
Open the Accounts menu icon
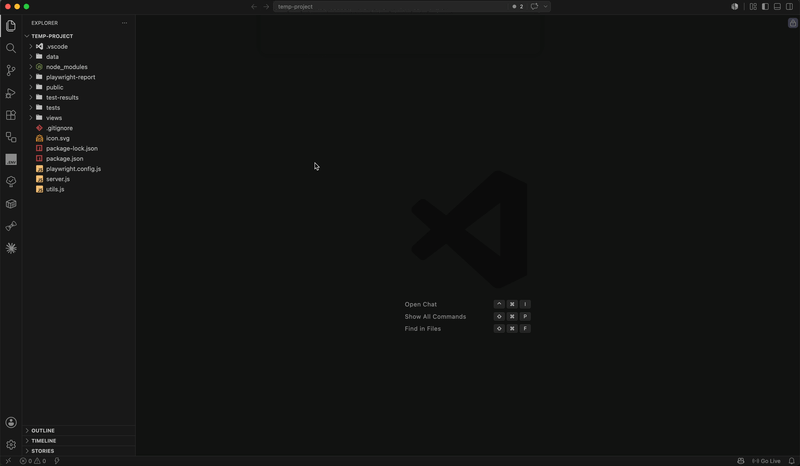click(11, 423)
